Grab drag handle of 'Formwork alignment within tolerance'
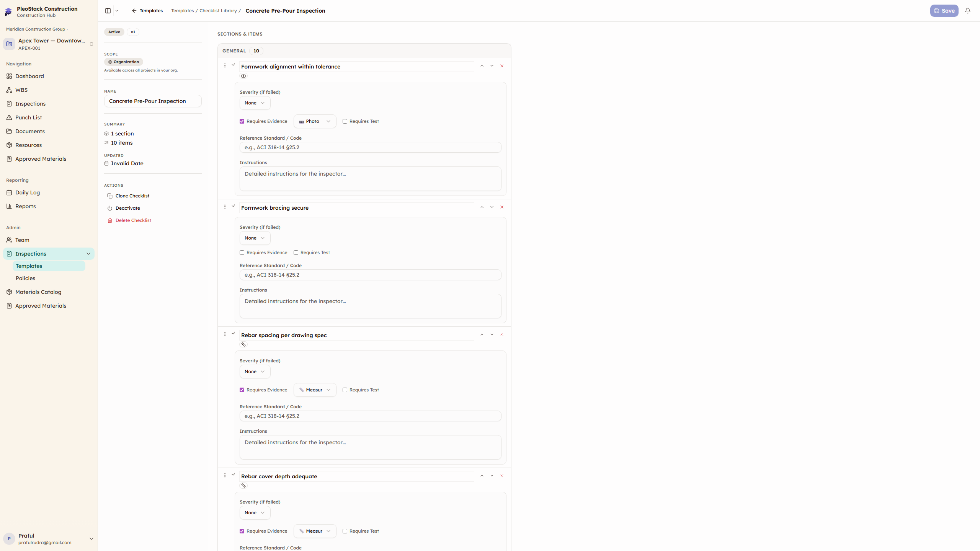980x551 pixels. [225, 65]
